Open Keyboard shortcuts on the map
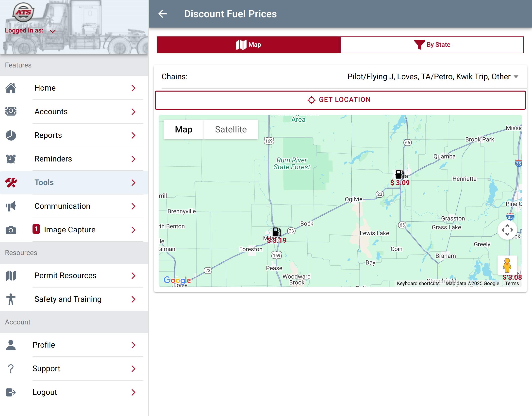 point(418,283)
